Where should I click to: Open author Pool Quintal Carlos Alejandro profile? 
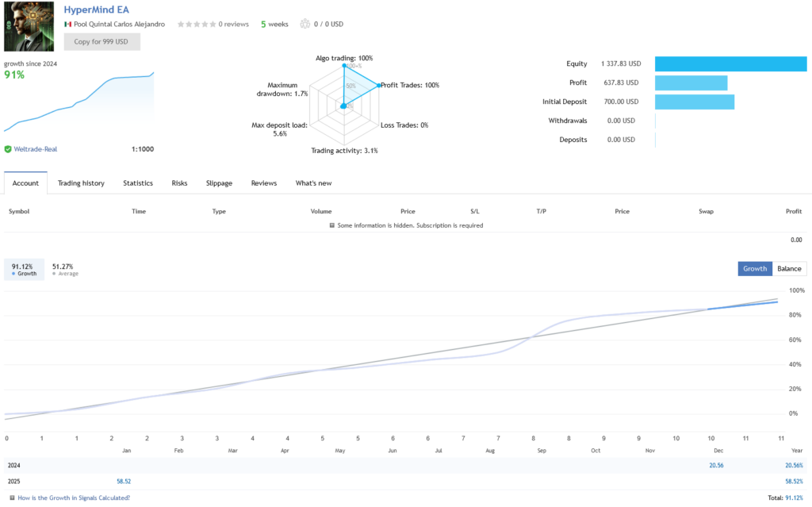pyautogui.click(x=119, y=25)
